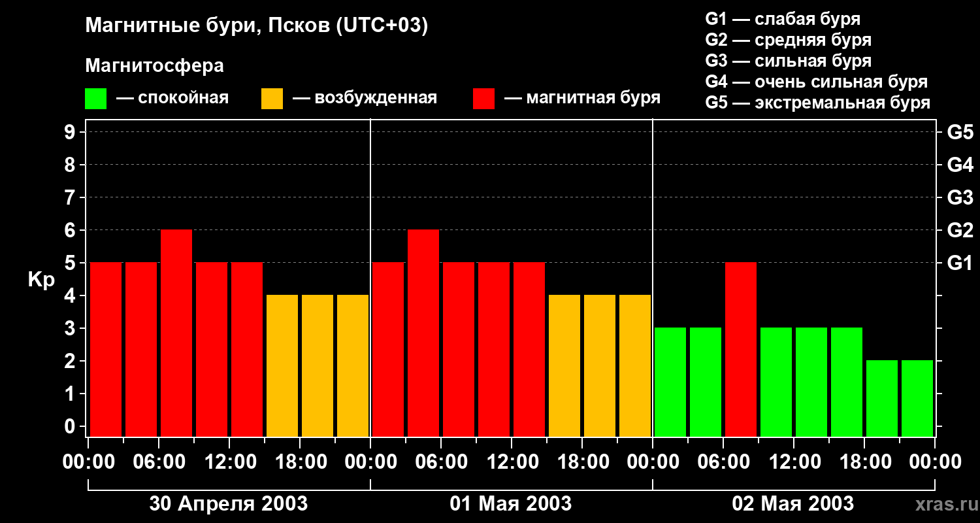Select the date label '01 Мая 2003'
The width and height of the screenshot is (980, 523).
(x=511, y=503)
